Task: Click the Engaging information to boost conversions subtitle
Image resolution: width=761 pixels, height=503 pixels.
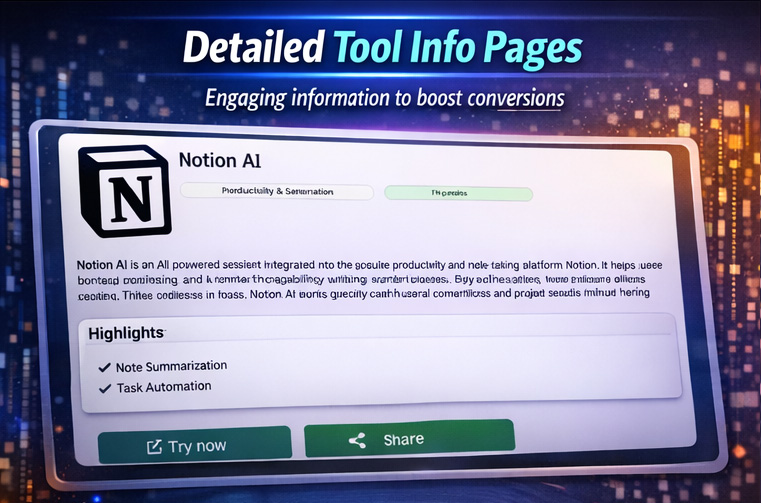Action: click(x=385, y=98)
